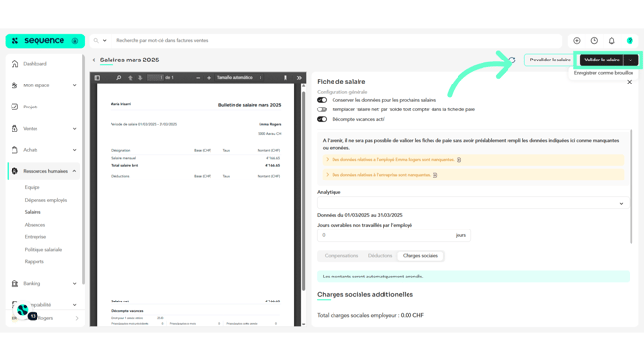Image resolution: width=644 pixels, height=361 pixels.
Task: Click the keyword search field
Action: coord(336,40)
